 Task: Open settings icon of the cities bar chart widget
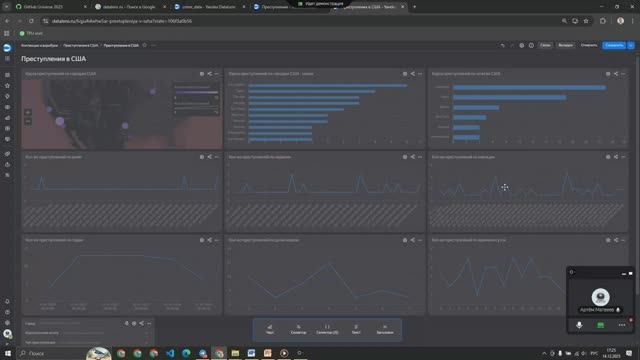point(405,74)
